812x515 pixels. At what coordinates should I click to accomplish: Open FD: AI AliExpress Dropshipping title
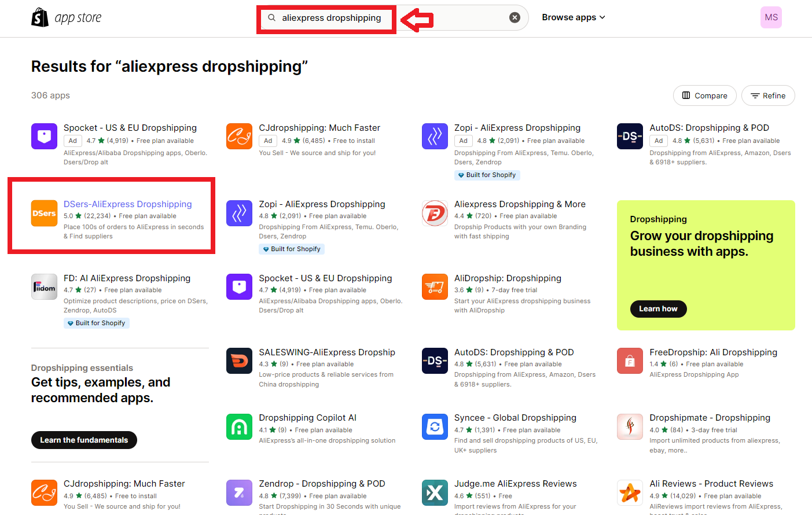coord(127,278)
